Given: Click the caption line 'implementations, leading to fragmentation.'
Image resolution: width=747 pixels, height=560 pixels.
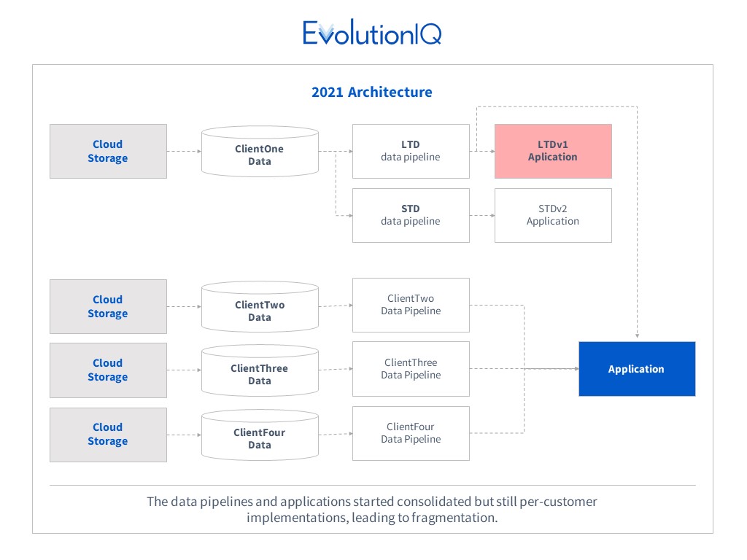Looking at the screenshot, I should pos(372,518).
